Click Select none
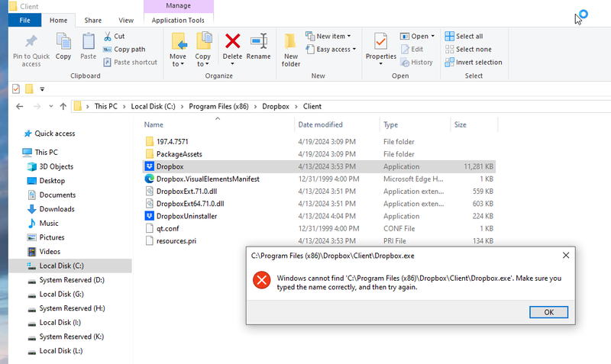611x364 pixels. [468, 50]
